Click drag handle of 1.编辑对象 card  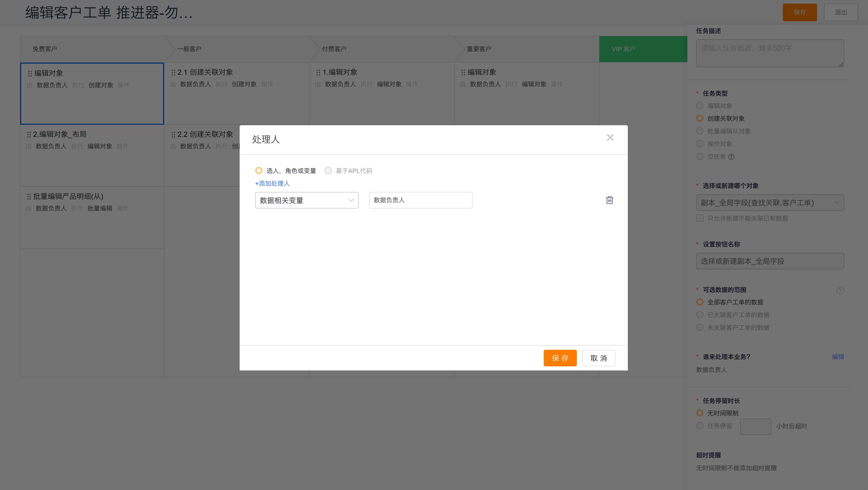coord(318,72)
